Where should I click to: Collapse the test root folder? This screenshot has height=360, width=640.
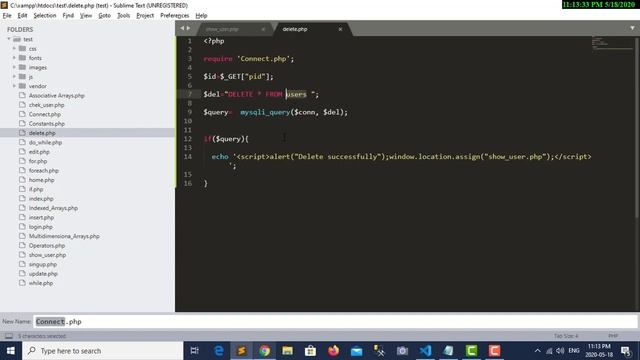pyautogui.click(x=9, y=39)
